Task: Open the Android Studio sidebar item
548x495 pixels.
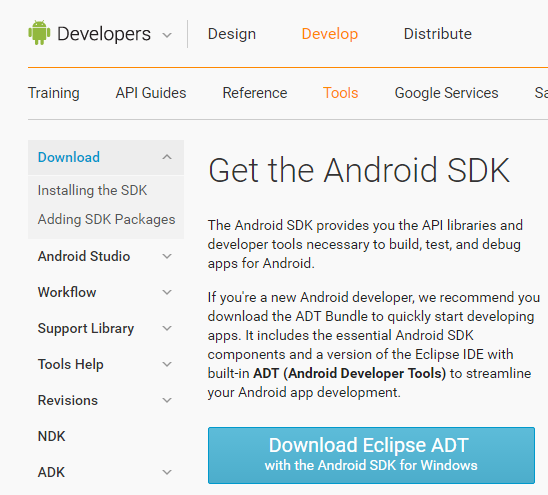Action: (84, 256)
